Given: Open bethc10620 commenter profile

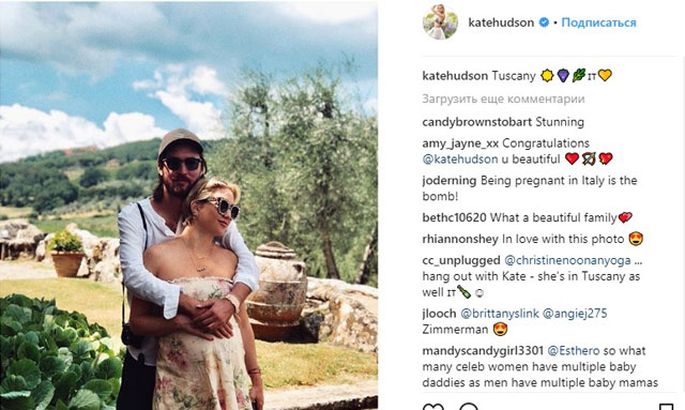Looking at the screenshot, I should [454, 217].
